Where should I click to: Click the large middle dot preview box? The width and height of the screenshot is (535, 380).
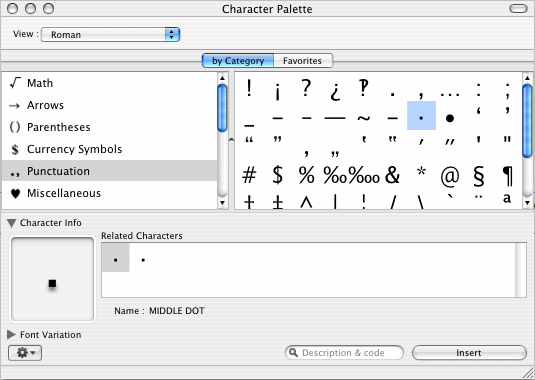(x=53, y=279)
